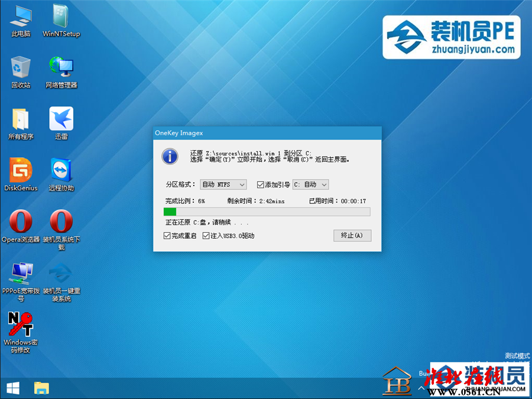The height and width of the screenshot is (399, 532).
Task: Launch the 装机员一键重装系统 icon
Action: [x=61, y=281]
